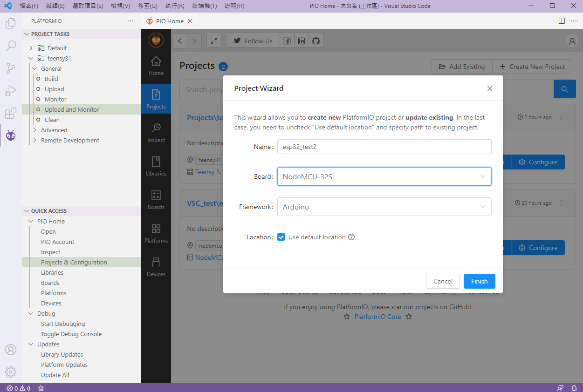583x392 pixels.
Task: Click the Create New Project button
Action: (x=532, y=67)
